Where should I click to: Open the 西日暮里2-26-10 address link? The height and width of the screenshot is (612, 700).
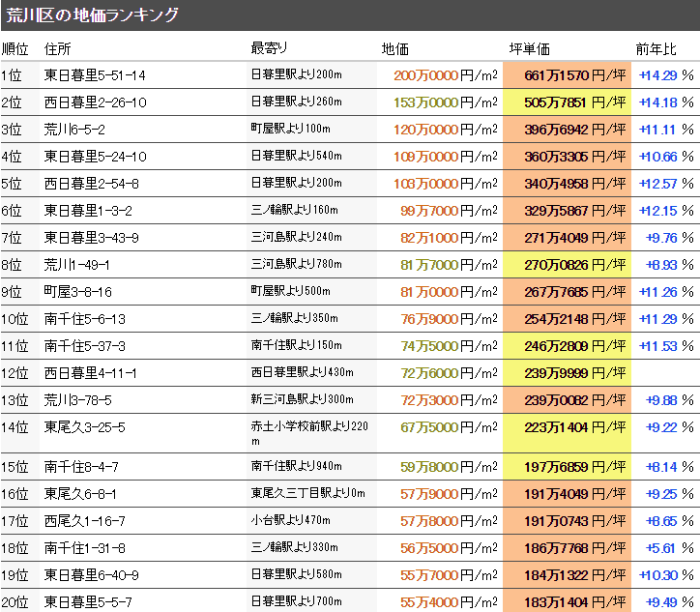tap(95, 102)
